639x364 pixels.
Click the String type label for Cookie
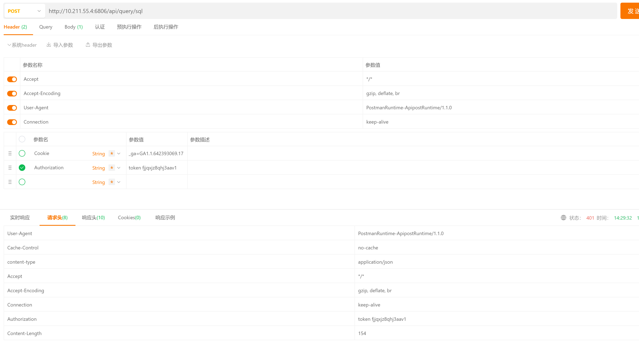point(98,154)
